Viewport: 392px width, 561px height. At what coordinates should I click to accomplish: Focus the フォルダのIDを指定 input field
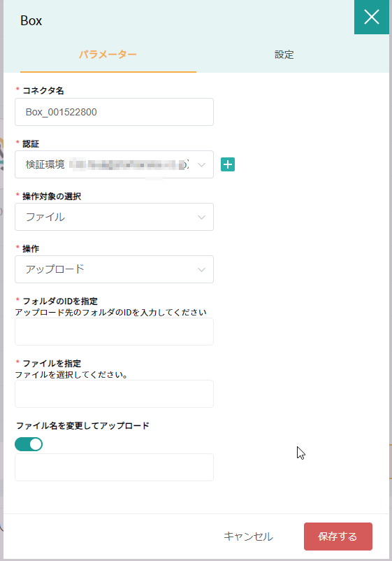pos(114,332)
